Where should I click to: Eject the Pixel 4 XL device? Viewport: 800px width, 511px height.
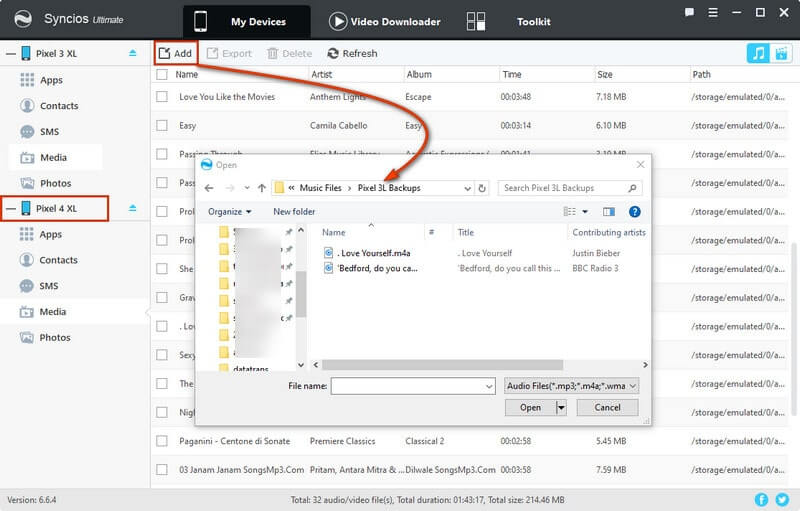(133, 208)
